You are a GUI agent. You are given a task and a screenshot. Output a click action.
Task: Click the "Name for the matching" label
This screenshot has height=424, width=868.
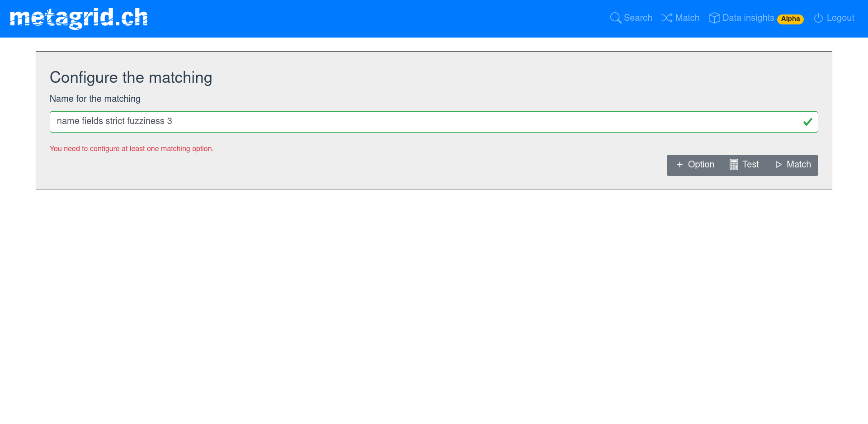coord(95,99)
